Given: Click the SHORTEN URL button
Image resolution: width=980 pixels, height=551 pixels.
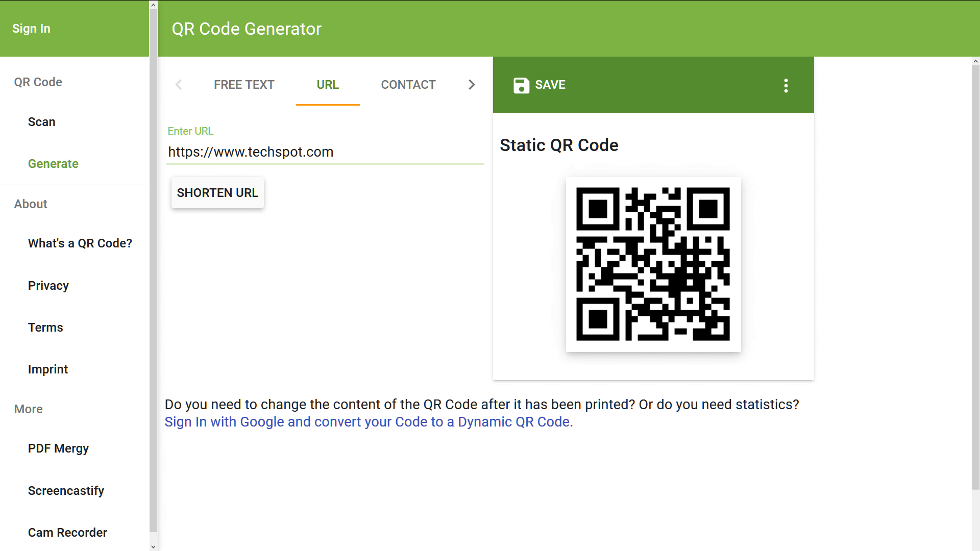Looking at the screenshot, I should click(x=217, y=192).
